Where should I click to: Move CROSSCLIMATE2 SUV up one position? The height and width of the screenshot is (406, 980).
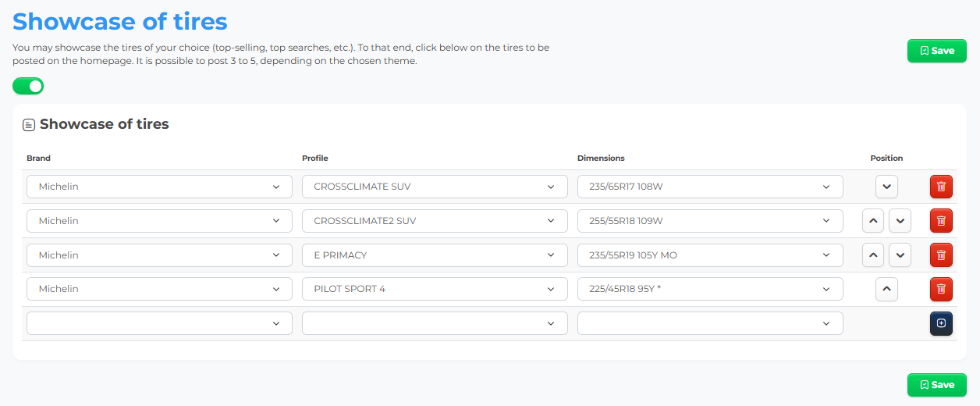tap(873, 221)
